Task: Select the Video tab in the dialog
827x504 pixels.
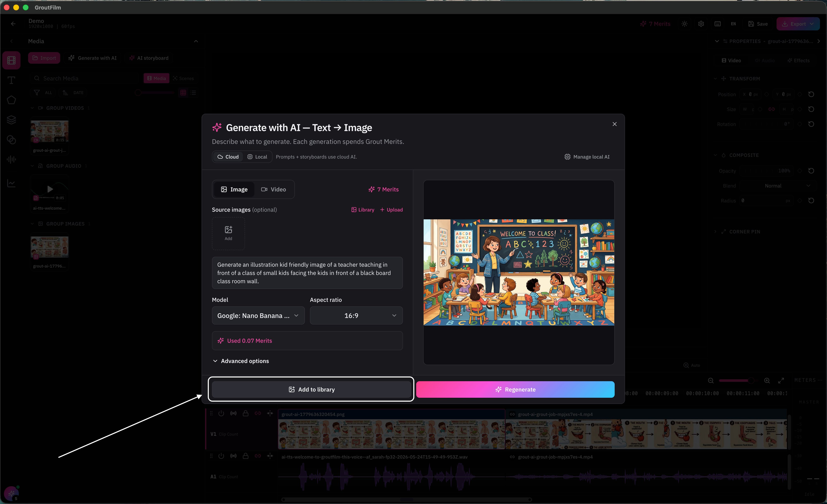Action: click(274, 190)
